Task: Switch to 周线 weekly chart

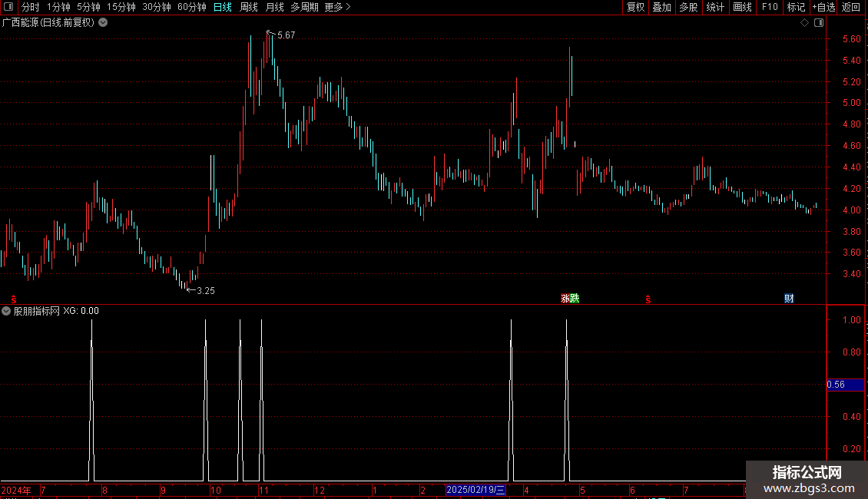Action: click(x=249, y=7)
